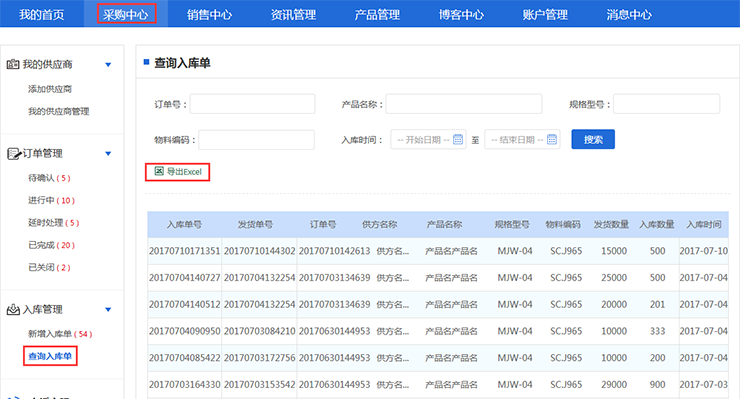The width and height of the screenshot is (740, 399).
Task: Show 延时处理 (5) orders
Action: [53, 222]
